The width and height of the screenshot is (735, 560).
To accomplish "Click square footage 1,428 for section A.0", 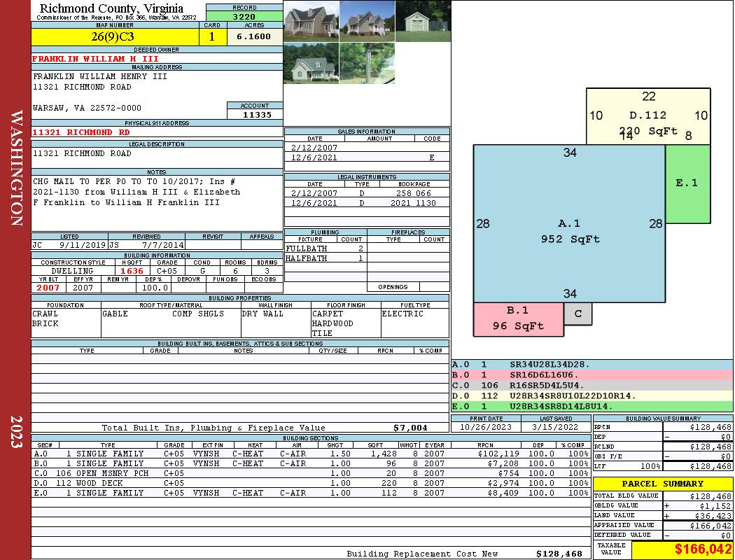I will [x=384, y=454].
